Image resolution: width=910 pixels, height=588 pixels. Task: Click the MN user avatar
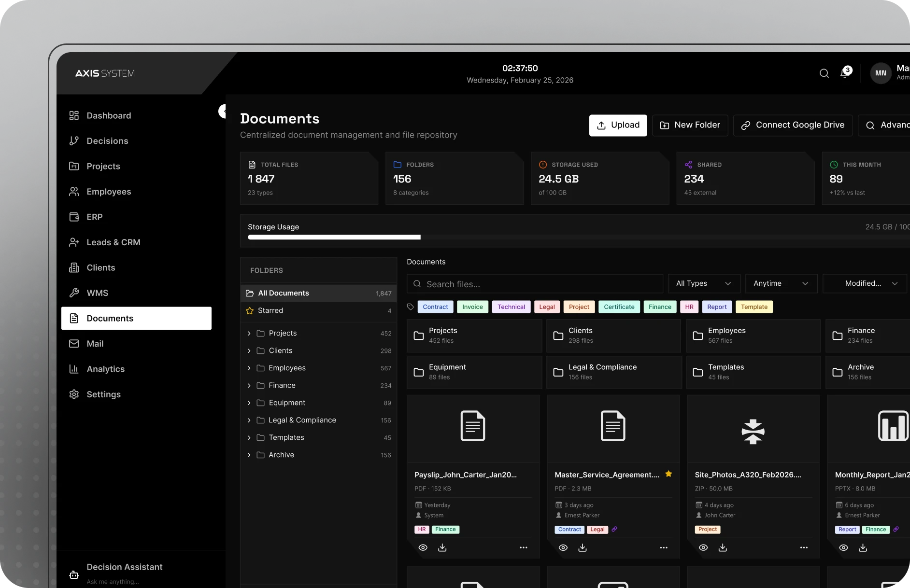[x=881, y=73]
